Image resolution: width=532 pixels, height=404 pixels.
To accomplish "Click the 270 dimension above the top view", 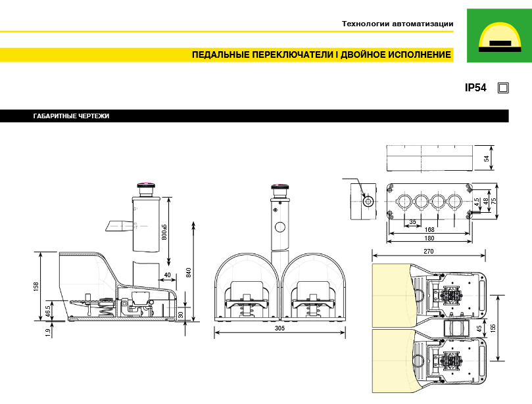I will pos(428,251).
